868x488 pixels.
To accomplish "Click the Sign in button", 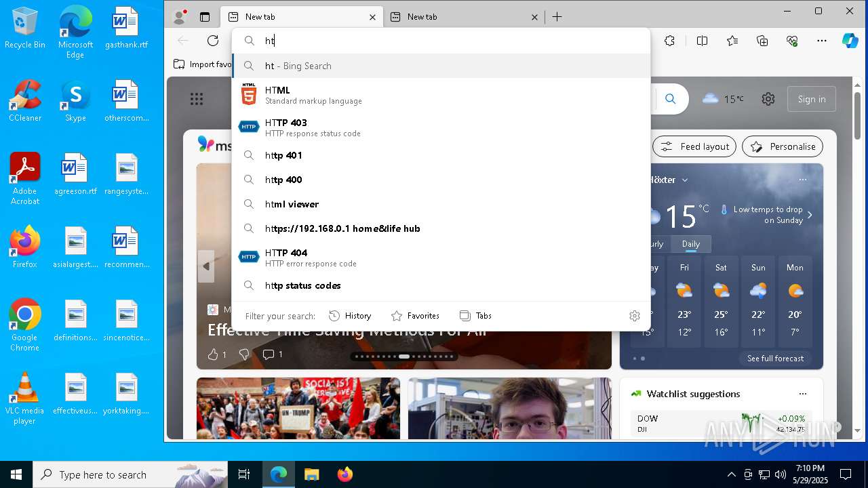I will click(812, 99).
